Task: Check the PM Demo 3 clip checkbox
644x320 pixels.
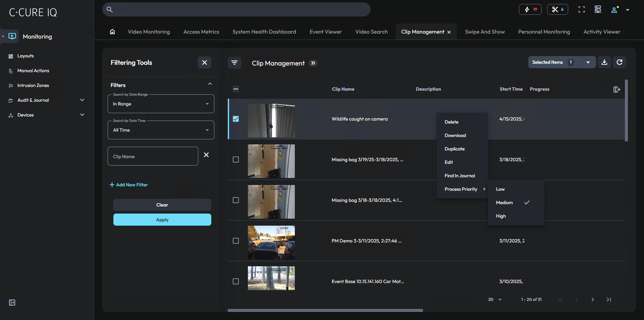Action: [236, 241]
